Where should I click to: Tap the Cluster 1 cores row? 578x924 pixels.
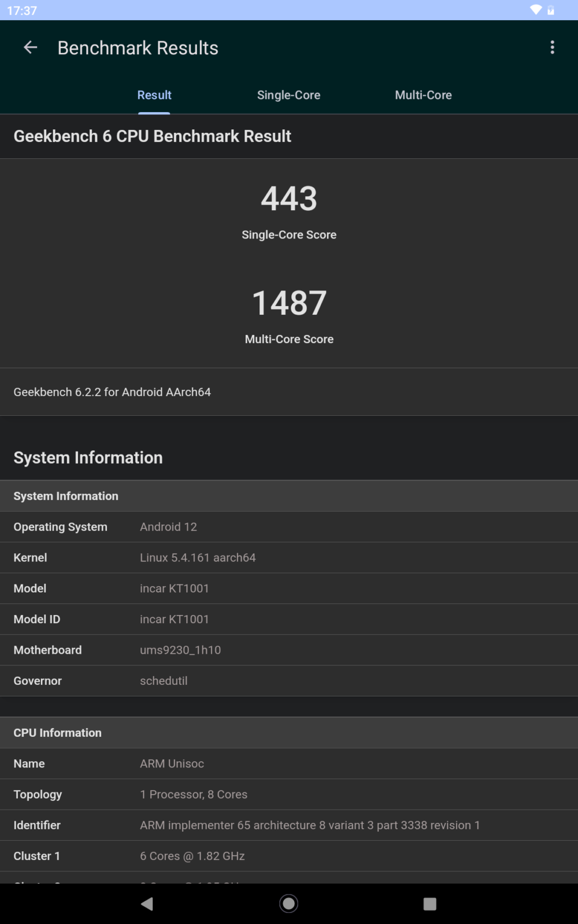coord(289,856)
